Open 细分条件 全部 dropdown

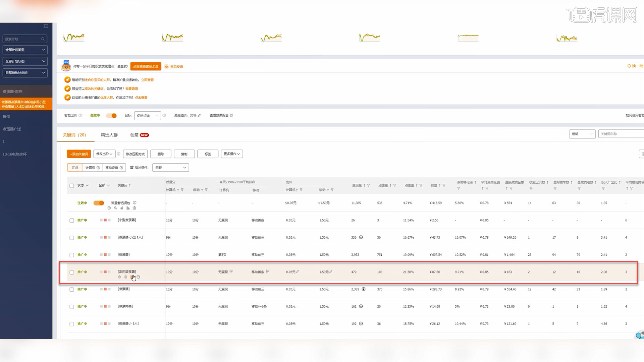click(x=170, y=167)
